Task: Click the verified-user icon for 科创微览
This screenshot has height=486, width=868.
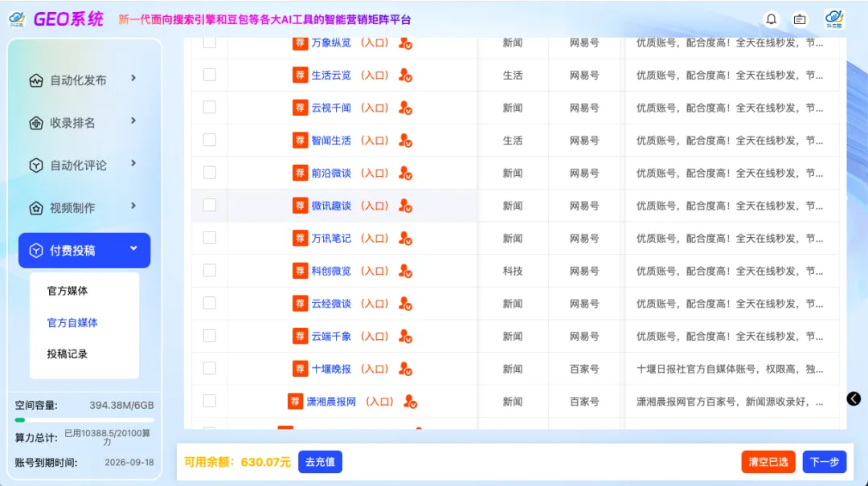Action: pos(405,272)
